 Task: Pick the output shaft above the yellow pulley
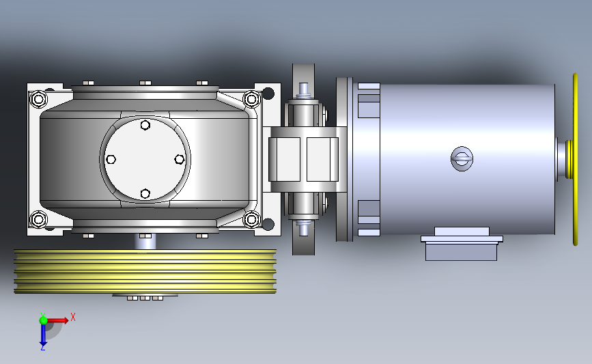[145, 242]
